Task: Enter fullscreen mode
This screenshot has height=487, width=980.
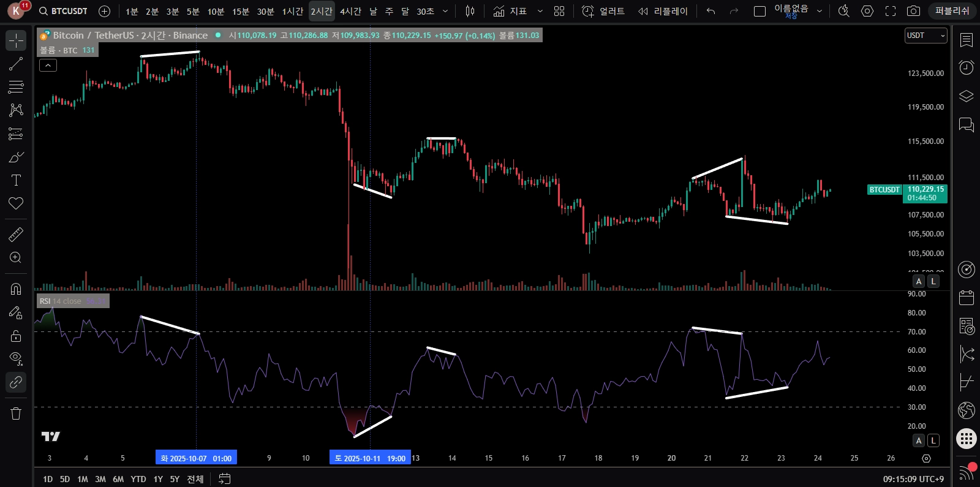Action: tap(891, 11)
